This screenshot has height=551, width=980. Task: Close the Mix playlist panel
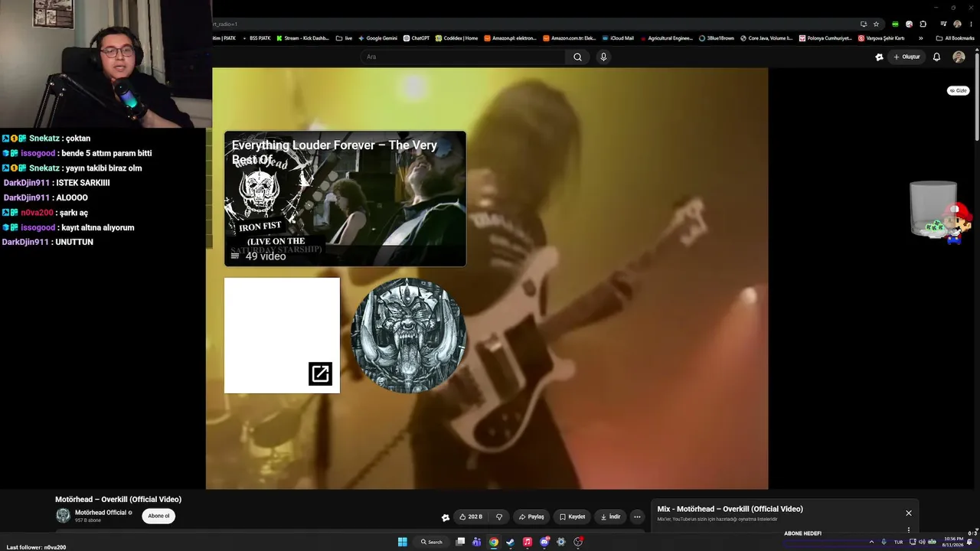click(x=909, y=513)
